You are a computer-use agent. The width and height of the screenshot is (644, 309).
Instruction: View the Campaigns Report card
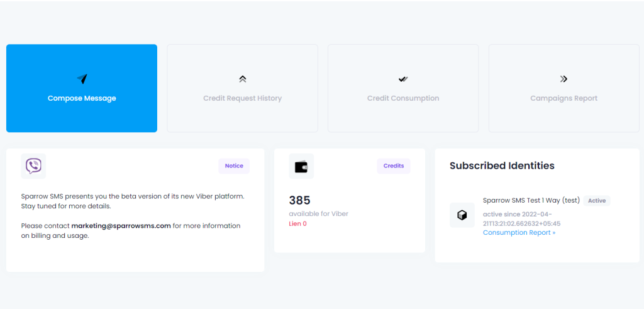(564, 88)
